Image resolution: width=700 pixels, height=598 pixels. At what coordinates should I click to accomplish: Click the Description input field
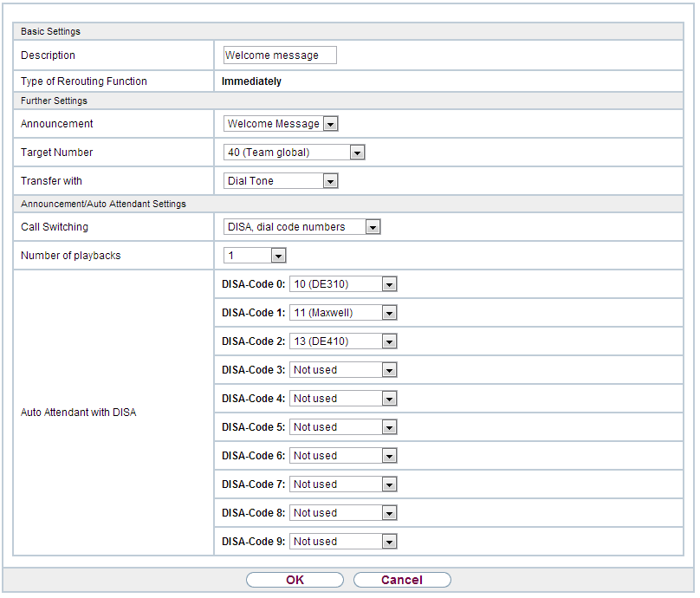pos(280,55)
